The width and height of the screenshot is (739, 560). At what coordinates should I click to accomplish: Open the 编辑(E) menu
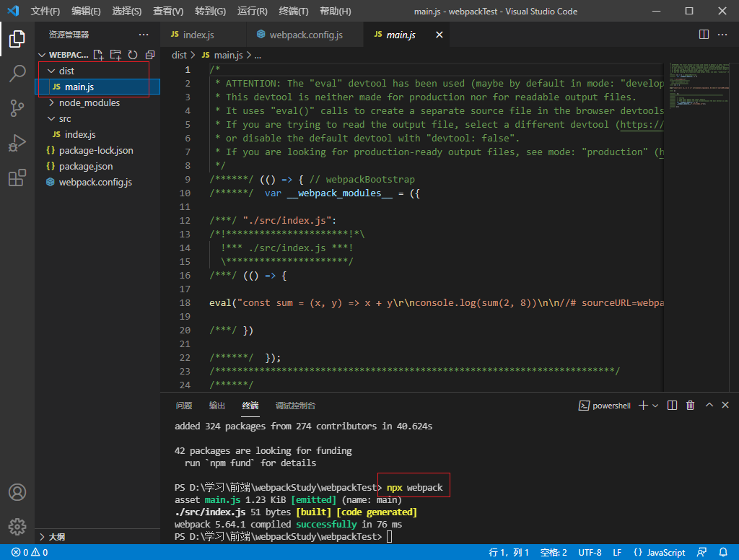[86, 12]
